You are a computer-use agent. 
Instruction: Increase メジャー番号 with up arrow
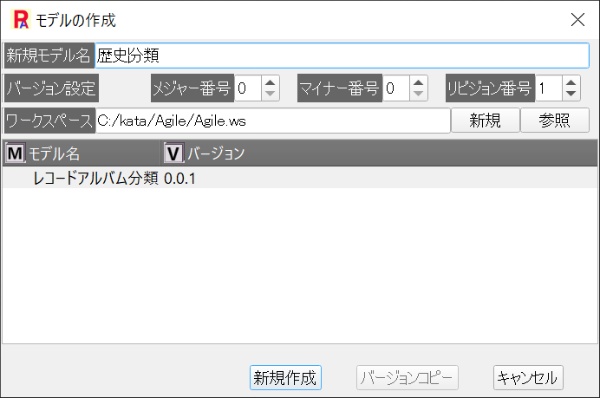(x=270, y=82)
